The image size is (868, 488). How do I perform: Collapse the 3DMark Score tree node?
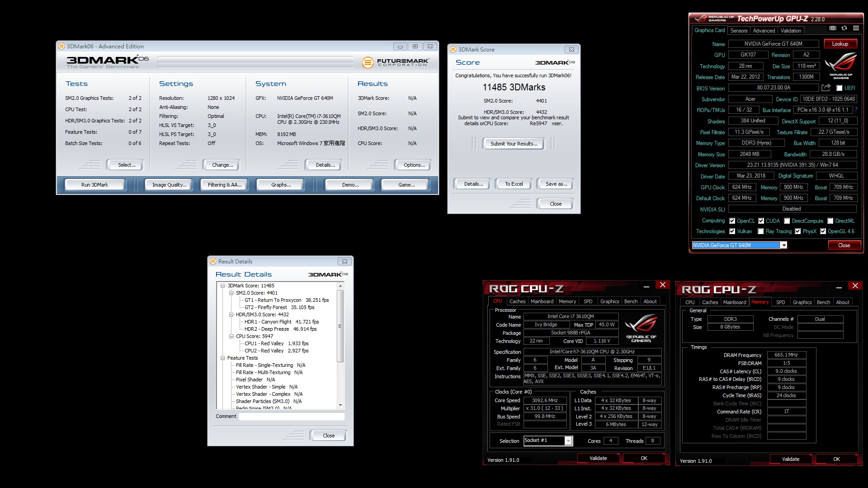click(x=222, y=286)
